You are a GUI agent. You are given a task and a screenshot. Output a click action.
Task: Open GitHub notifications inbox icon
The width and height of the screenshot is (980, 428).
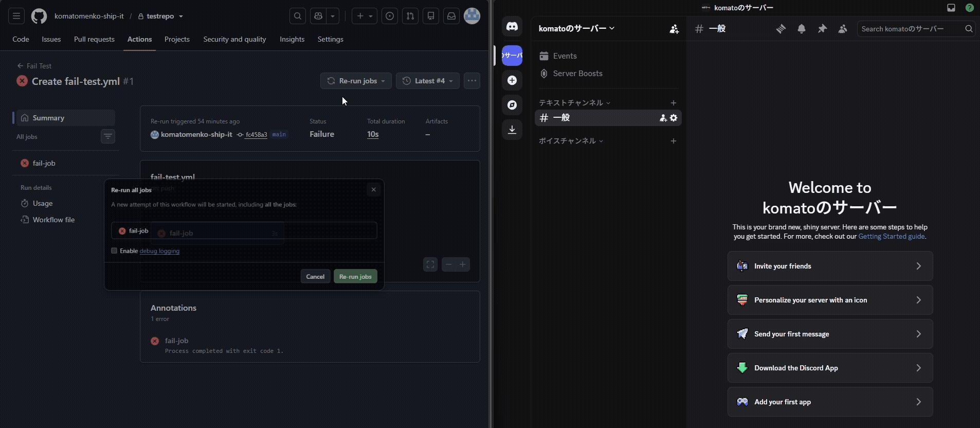click(451, 16)
